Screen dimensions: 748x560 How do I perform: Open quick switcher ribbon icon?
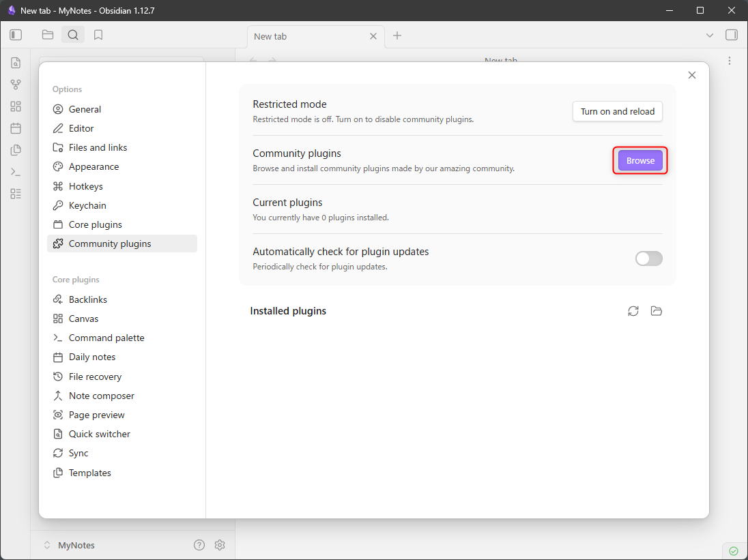click(16, 63)
